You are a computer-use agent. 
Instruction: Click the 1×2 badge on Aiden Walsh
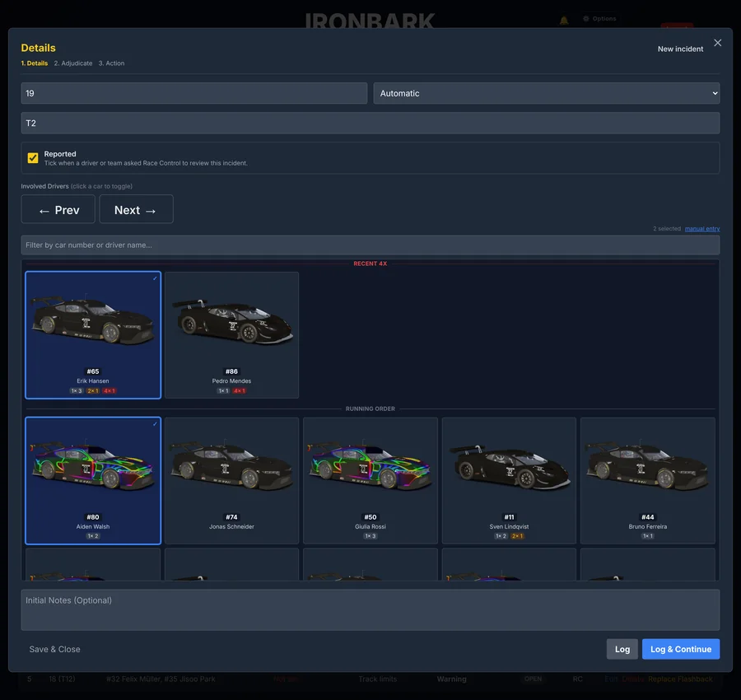(92, 536)
